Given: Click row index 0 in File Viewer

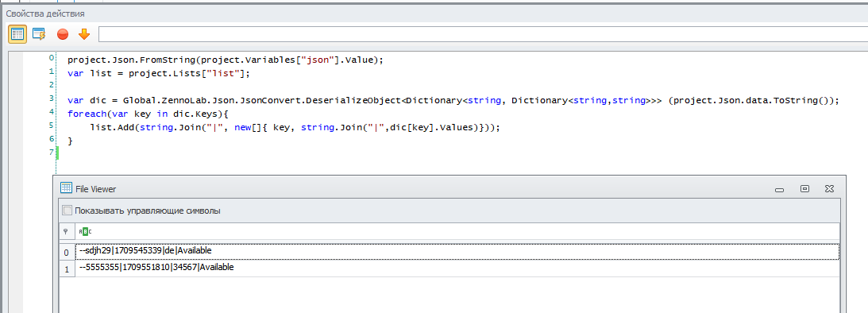Looking at the screenshot, I should (67, 253).
